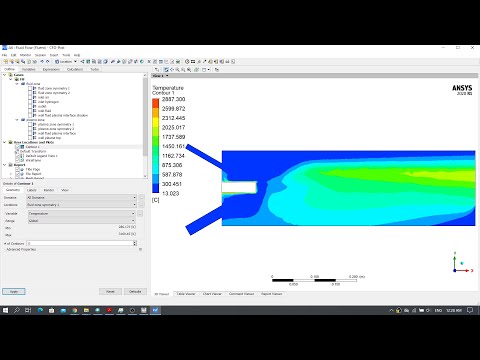Insert a Text object using the toolbar icon
This screenshot has height=360, width=480.
[x=113, y=62]
